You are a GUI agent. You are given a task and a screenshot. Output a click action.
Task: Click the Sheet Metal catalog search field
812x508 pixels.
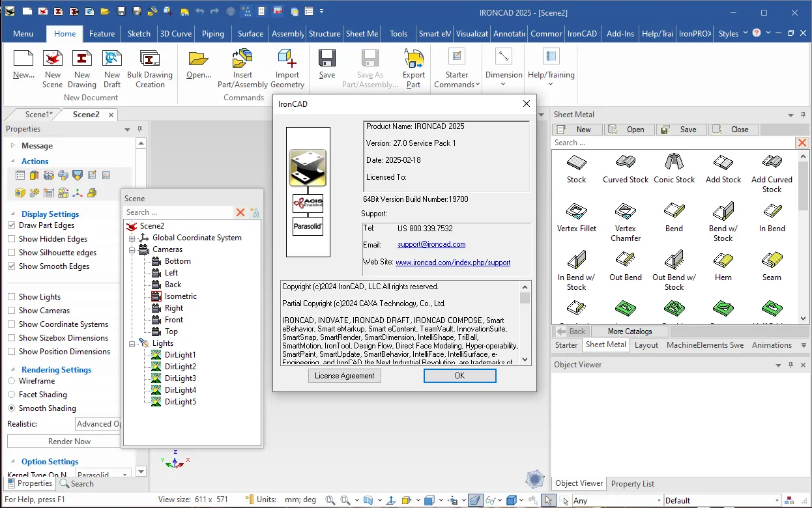click(673, 143)
